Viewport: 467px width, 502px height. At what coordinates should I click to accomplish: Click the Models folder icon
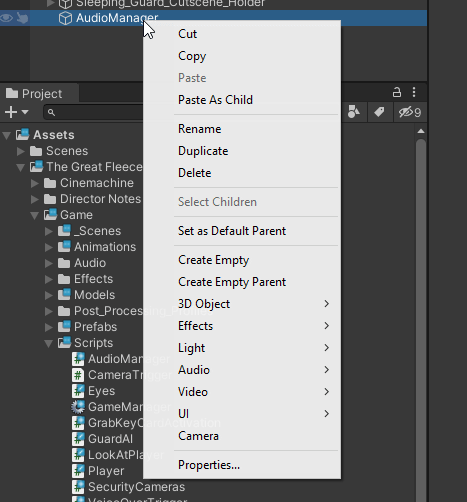pos(64,294)
